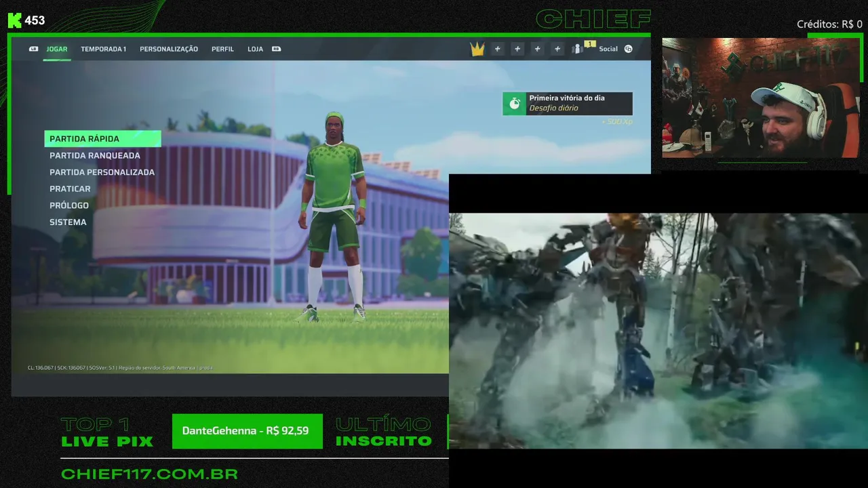Open PRÓLOGO menu entry

(x=69, y=205)
